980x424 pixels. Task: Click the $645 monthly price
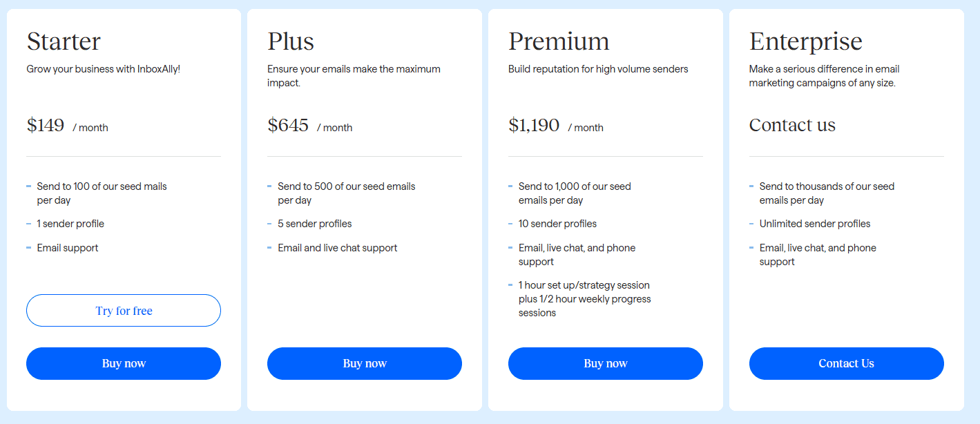(x=288, y=126)
